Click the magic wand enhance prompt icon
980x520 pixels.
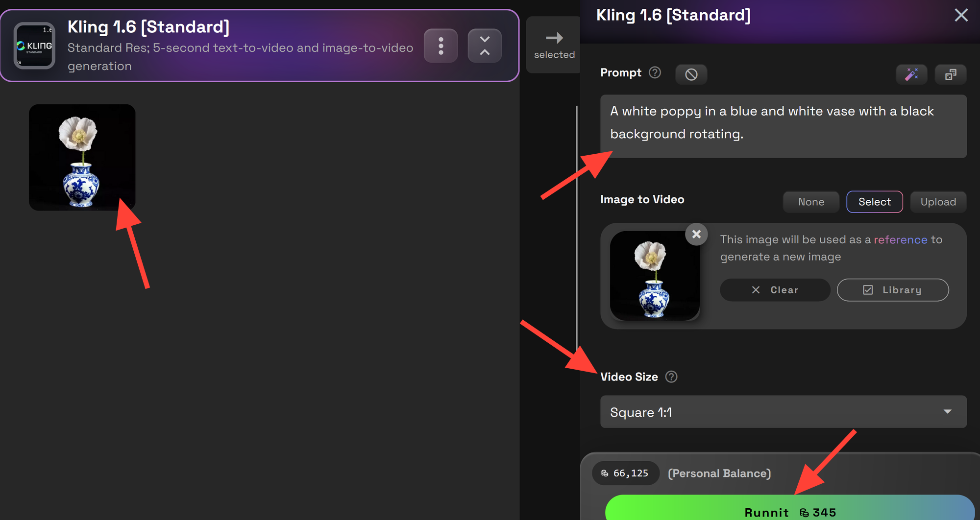tap(911, 74)
